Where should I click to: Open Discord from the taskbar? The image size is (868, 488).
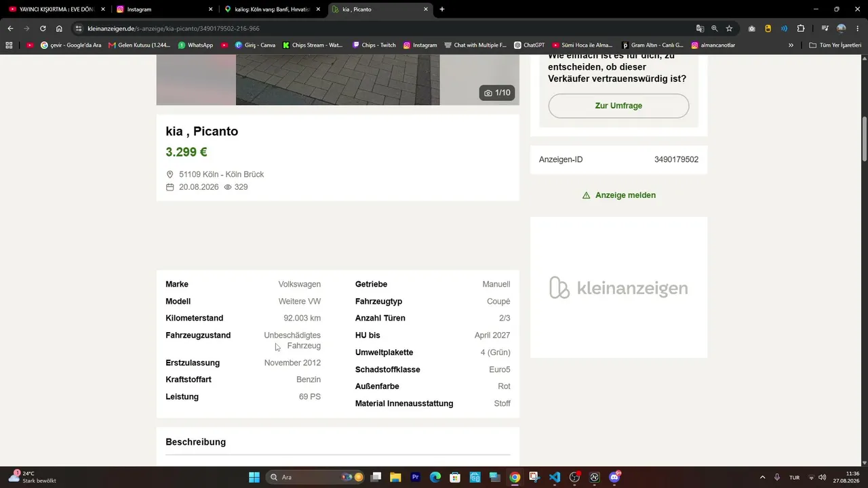(614, 477)
